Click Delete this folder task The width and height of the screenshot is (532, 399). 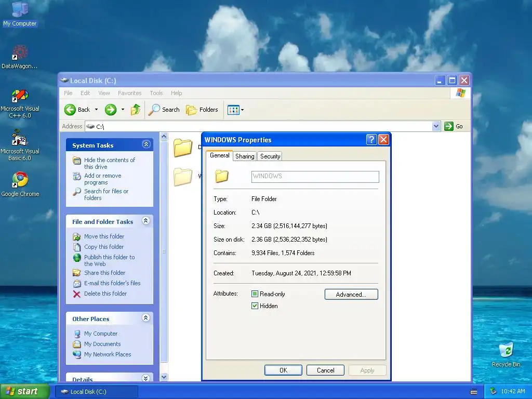[105, 294]
